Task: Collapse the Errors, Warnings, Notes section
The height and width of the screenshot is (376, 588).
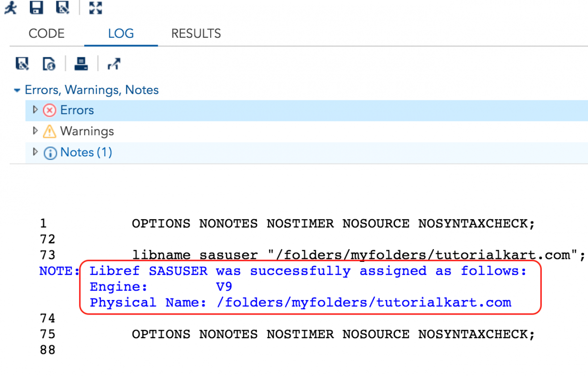Action: tap(17, 90)
